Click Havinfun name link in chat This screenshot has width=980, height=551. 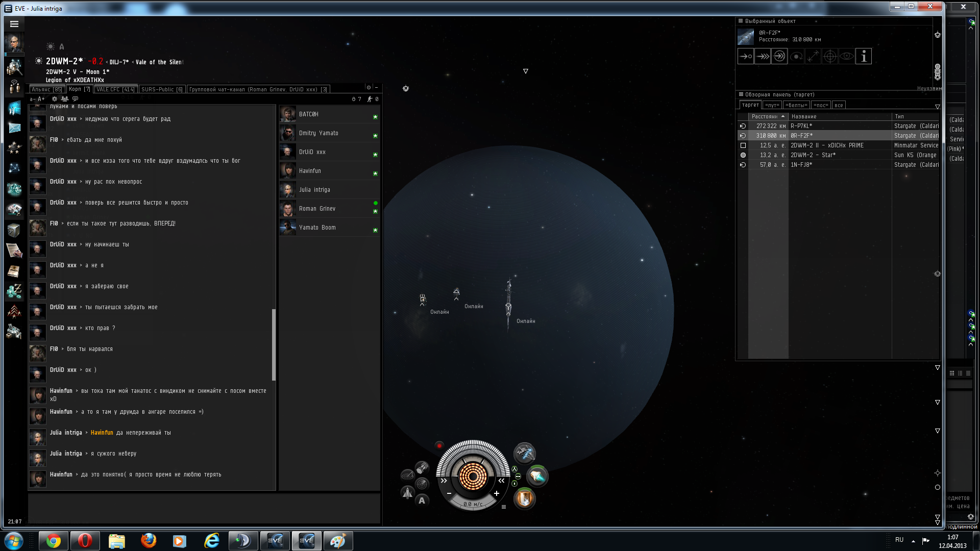pos(102,433)
